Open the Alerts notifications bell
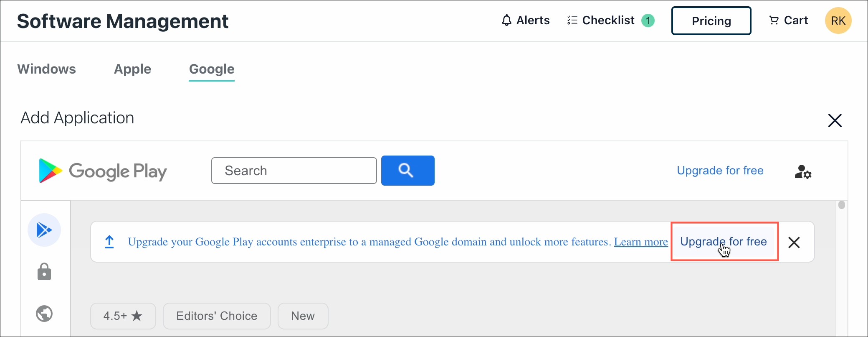868x337 pixels. (525, 20)
